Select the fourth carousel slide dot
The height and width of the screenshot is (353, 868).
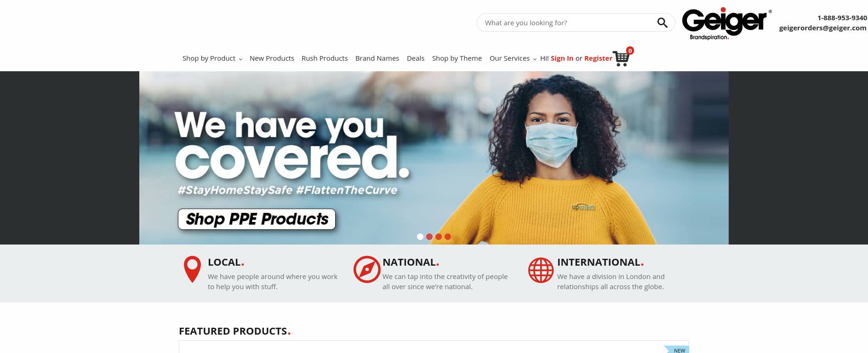[x=448, y=237]
